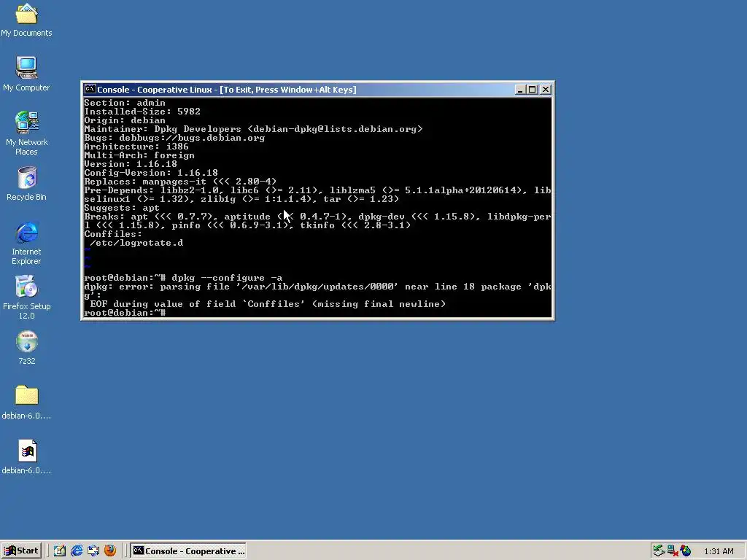Click the 1:31 AM system clock
Image resolution: width=747 pixels, height=560 pixels.
(719, 551)
